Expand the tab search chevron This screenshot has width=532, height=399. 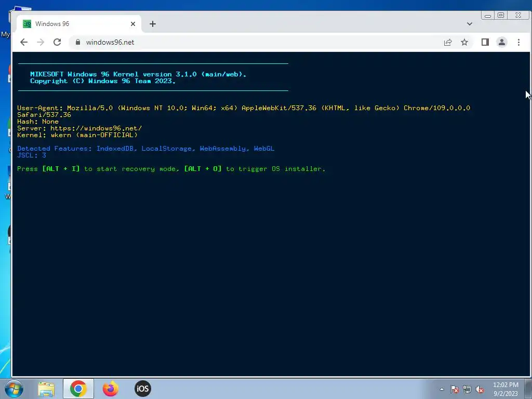pos(469,24)
